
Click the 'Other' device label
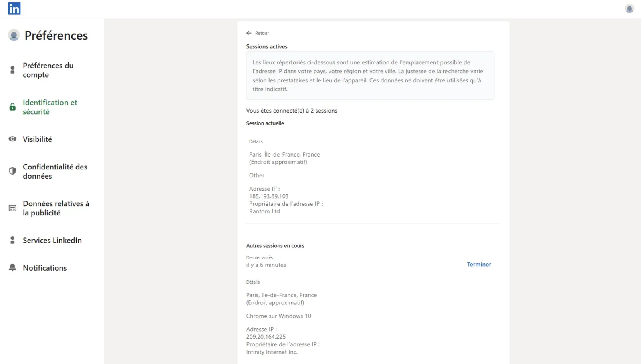click(257, 175)
